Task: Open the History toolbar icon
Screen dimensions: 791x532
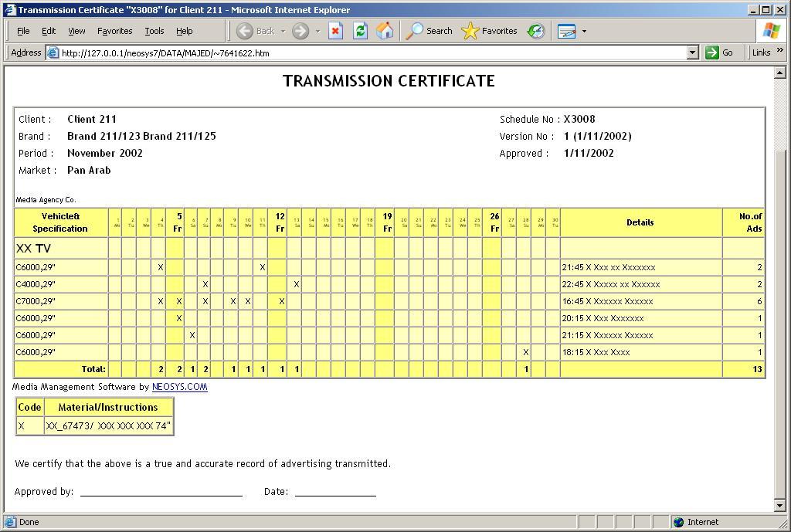Action: [535, 31]
